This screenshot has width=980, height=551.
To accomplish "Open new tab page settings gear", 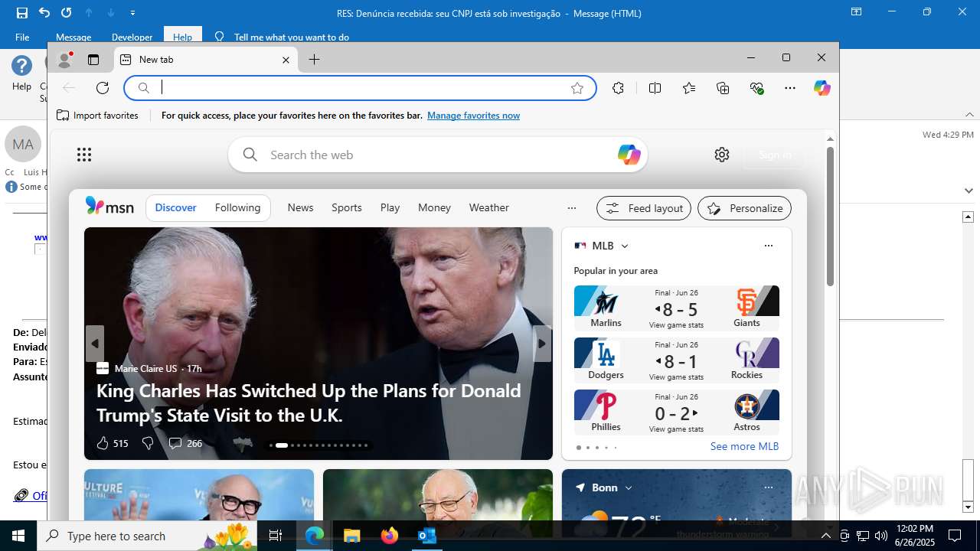I will 722,155.
